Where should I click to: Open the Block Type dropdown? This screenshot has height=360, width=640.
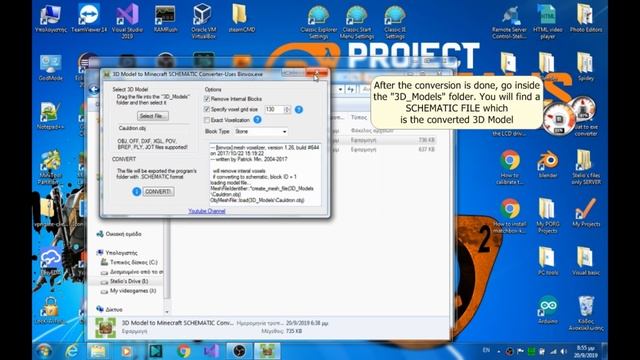[260, 131]
